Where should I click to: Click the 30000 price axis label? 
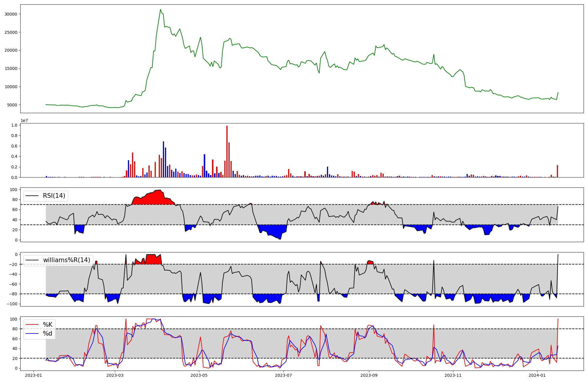tap(11, 14)
